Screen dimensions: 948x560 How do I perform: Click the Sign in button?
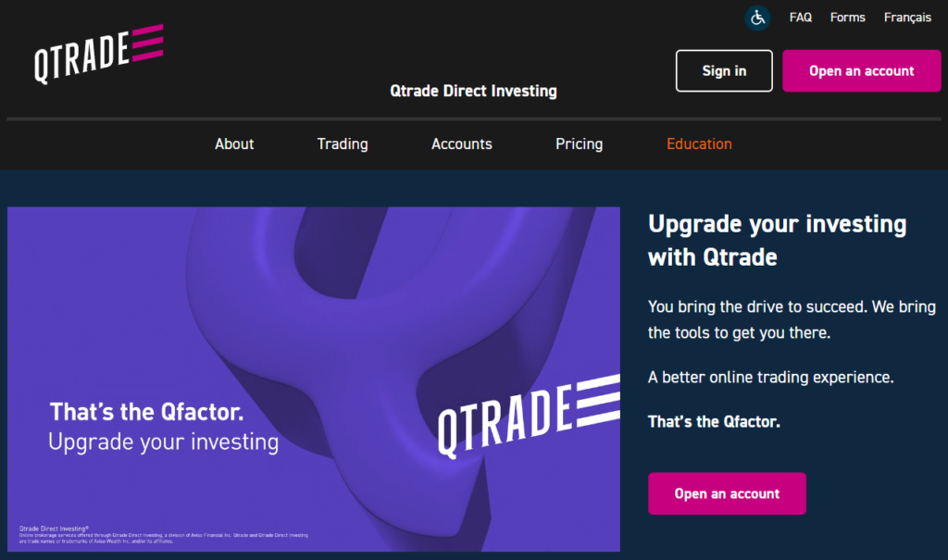point(724,70)
